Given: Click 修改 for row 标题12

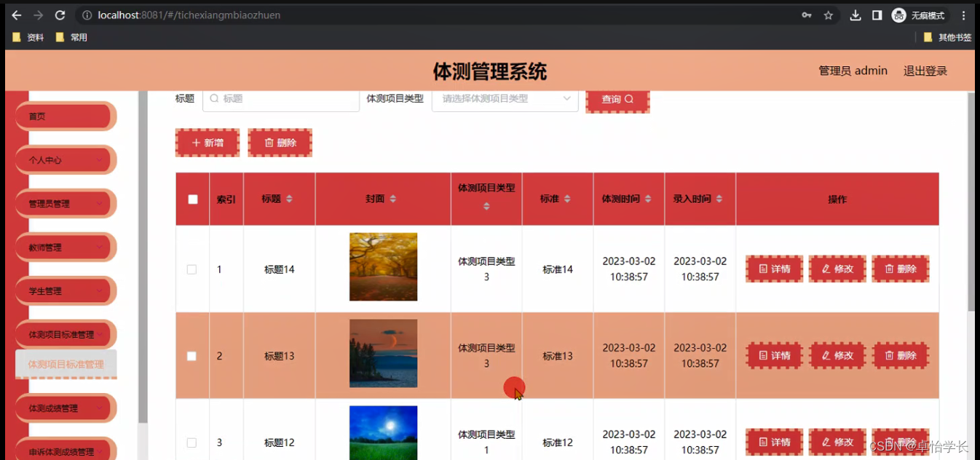Looking at the screenshot, I should point(838,442).
